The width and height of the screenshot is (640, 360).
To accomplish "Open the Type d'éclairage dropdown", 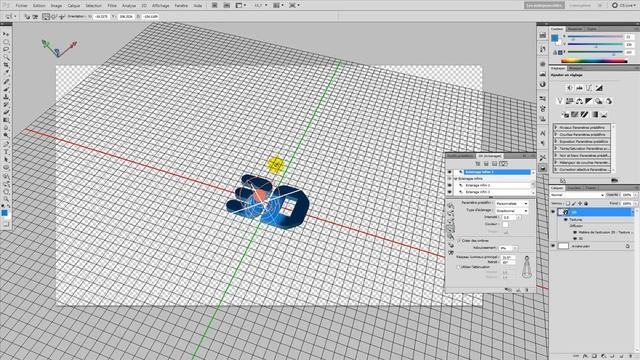I will tap(512, 211).
